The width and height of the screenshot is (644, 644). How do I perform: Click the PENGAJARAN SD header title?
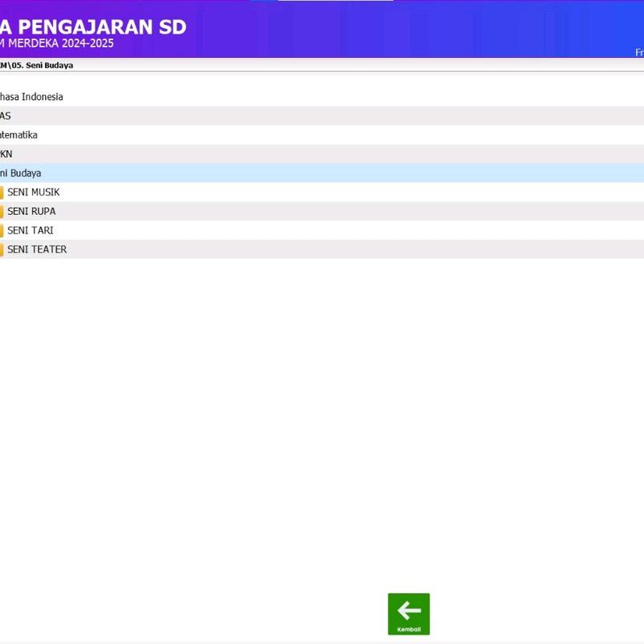[102, 27]
